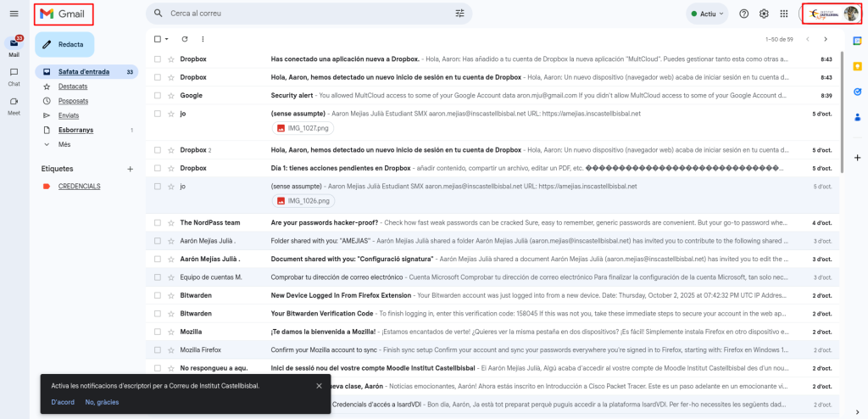This screenshot has width=868, height=419.
Task: Switch to the Meet section
Action: pos(14,104)
